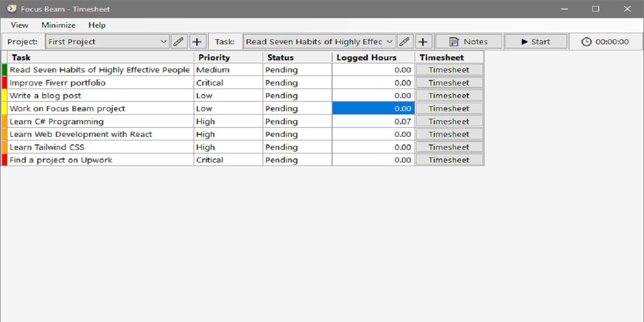Click Critical priority of Find a project on Upwork
This screenshot has width=644, height=322.
(228, 160)
